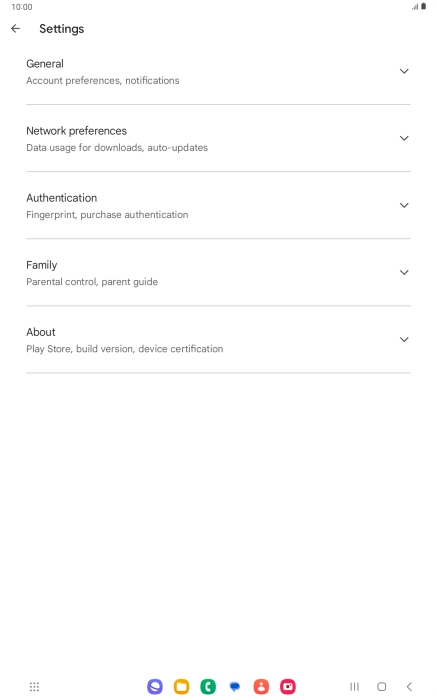Expand the Family section chevron
This screenshot has width=437, height=700.
[x=404, y=272]
